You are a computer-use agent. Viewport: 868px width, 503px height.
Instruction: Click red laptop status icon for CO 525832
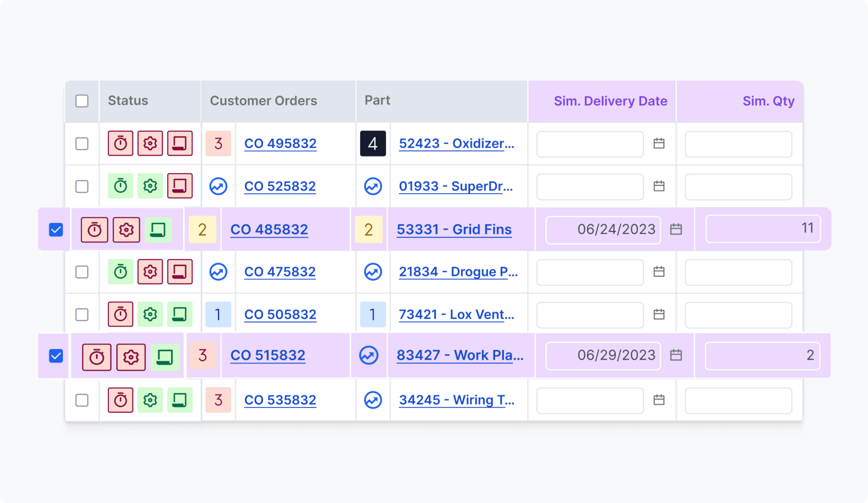coord(180,186)
